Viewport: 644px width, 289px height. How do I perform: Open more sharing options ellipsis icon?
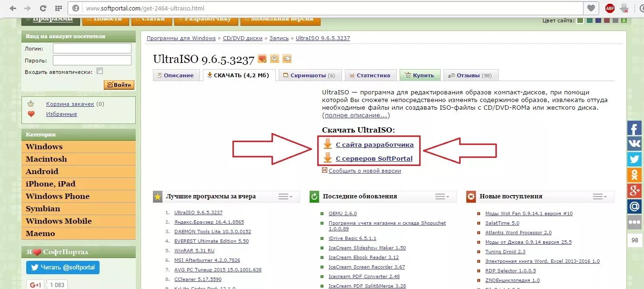click(634, 222)
